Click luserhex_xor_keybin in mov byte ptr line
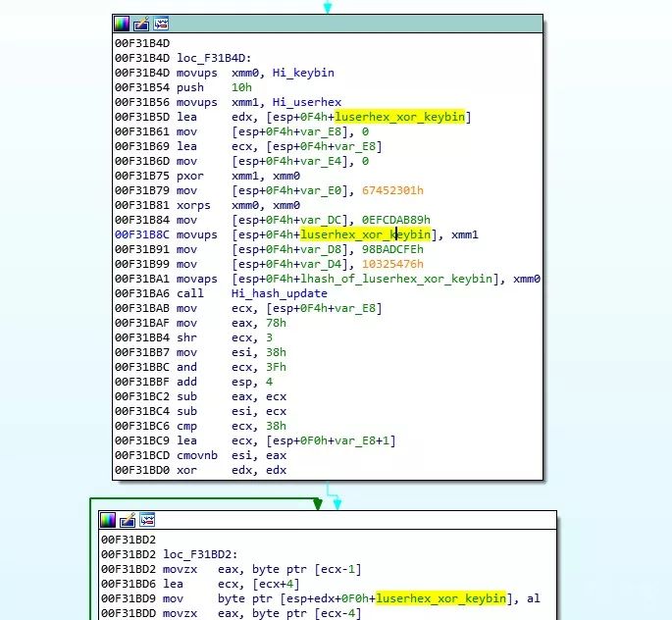672x620 pixels. click(x=441, y=598)
